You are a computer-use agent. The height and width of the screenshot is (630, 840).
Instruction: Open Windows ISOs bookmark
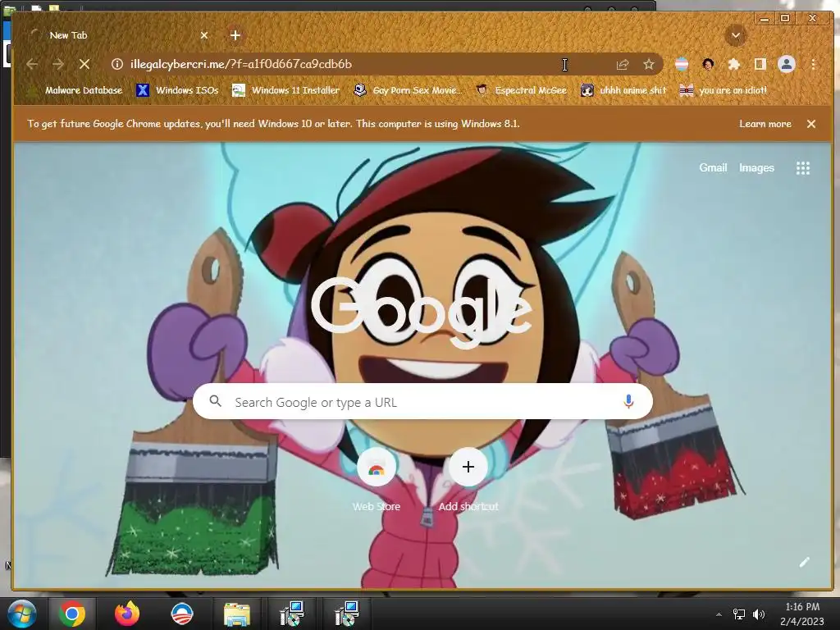click(x=177, y=90)
